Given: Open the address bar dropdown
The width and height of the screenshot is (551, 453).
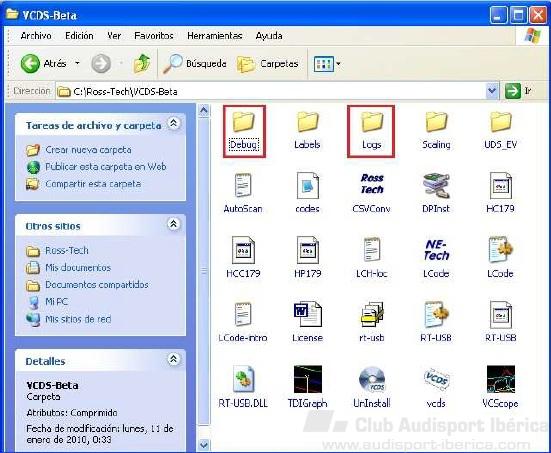Looking at the screenshot, I should 492,91.
